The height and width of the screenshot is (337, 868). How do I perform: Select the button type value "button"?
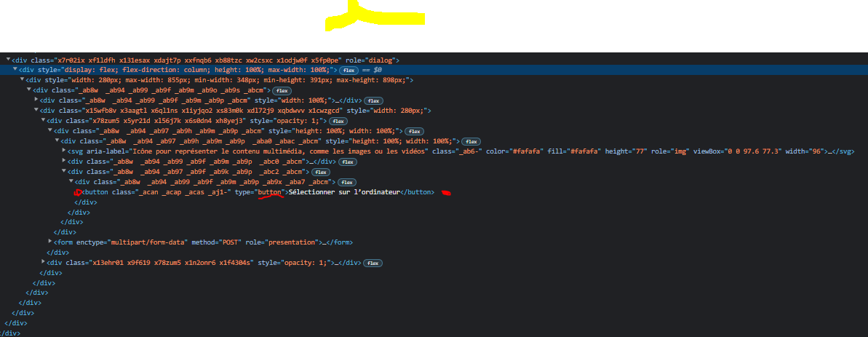point(269,192)
